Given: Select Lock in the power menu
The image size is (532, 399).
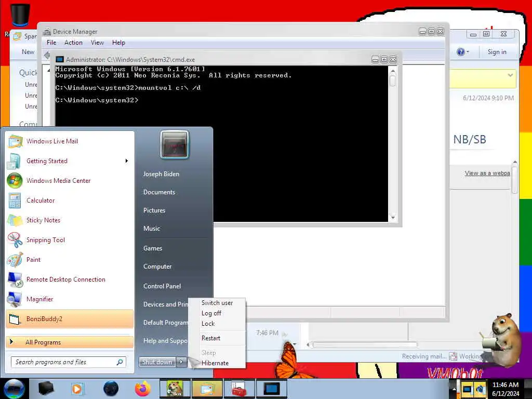Looking at the screenshot, I should 217,324.
